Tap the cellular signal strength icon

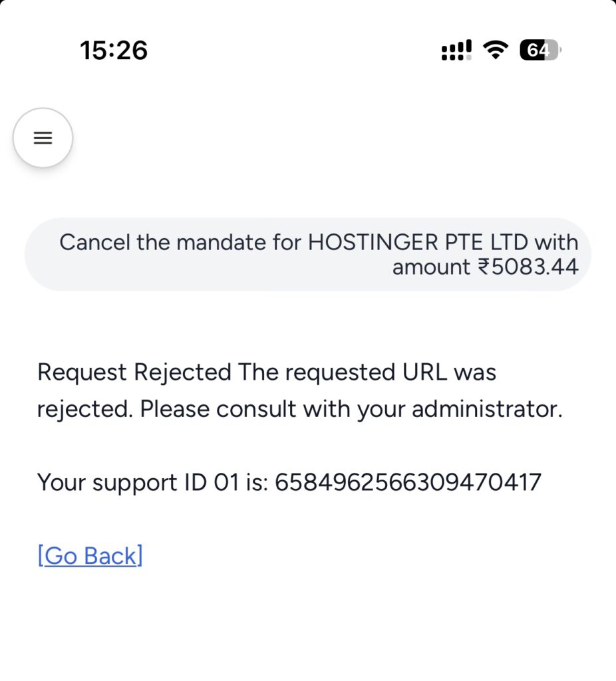coord(455,49)
